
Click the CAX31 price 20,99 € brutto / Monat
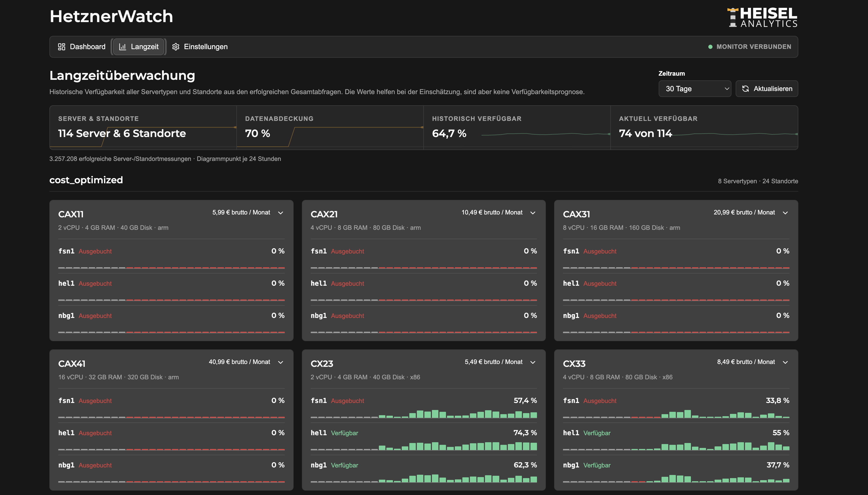click(744, 212)
